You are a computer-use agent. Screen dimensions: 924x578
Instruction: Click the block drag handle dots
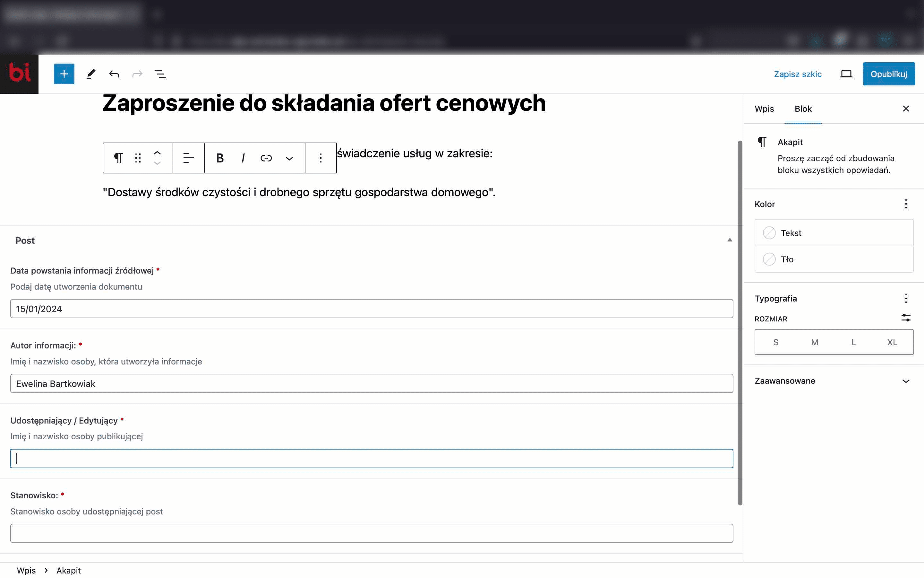coord(138,158)
